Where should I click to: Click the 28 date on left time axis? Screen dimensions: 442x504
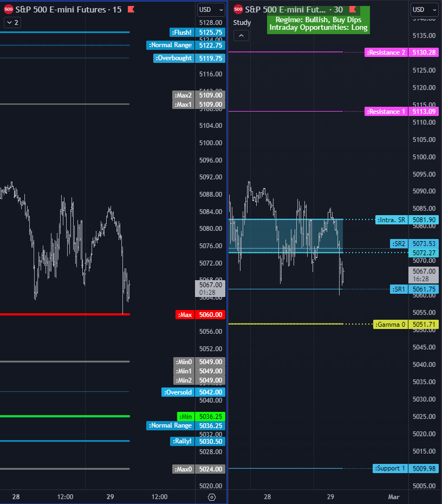[16, 497]
